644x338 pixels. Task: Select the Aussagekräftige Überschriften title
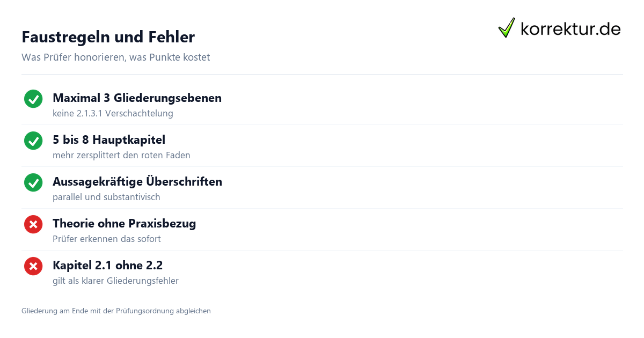pos(137,181)
